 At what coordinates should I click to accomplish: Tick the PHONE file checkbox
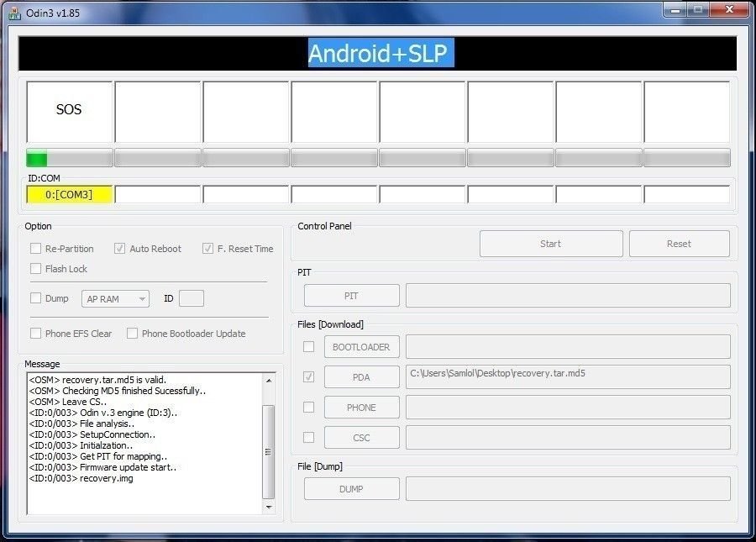coord(308,407)
